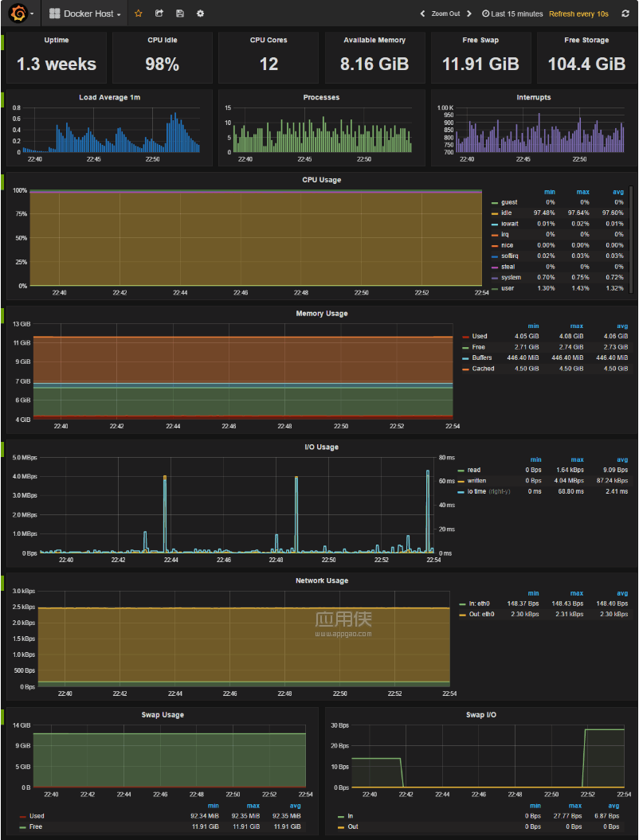Toggle the Buffers series in Memory Usage legend
The image size is (639, 840).
[482, 357]
